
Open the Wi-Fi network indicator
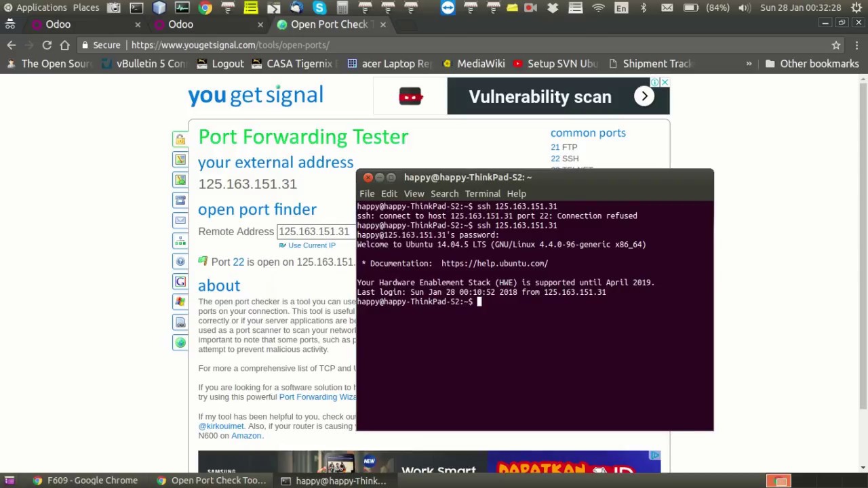click(x=598, y=7)
